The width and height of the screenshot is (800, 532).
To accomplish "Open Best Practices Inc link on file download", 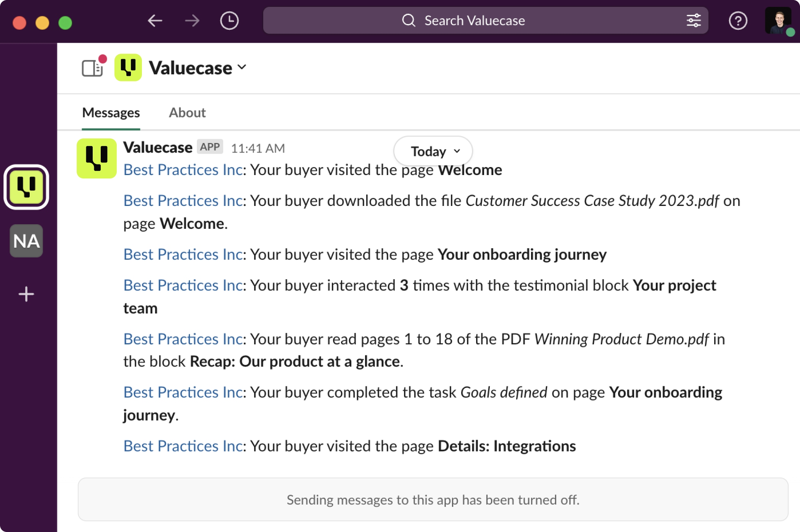I will tap(183, 201).
